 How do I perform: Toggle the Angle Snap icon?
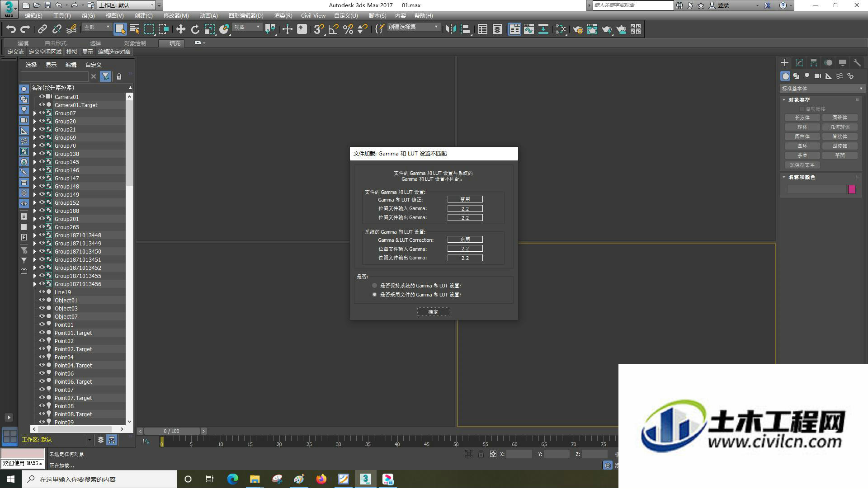333,29
